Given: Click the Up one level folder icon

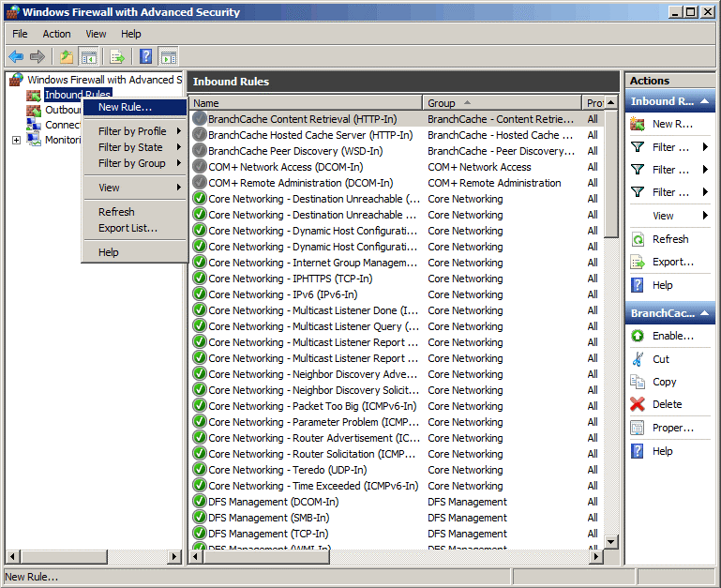Looking at the screenshot, I should [67, 57].
